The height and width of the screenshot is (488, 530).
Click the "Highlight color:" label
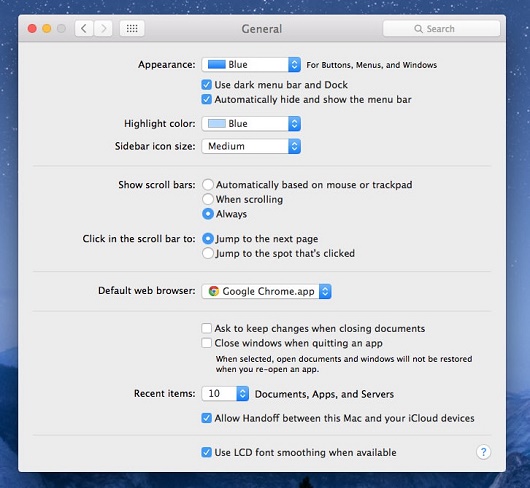pos(160,124)
